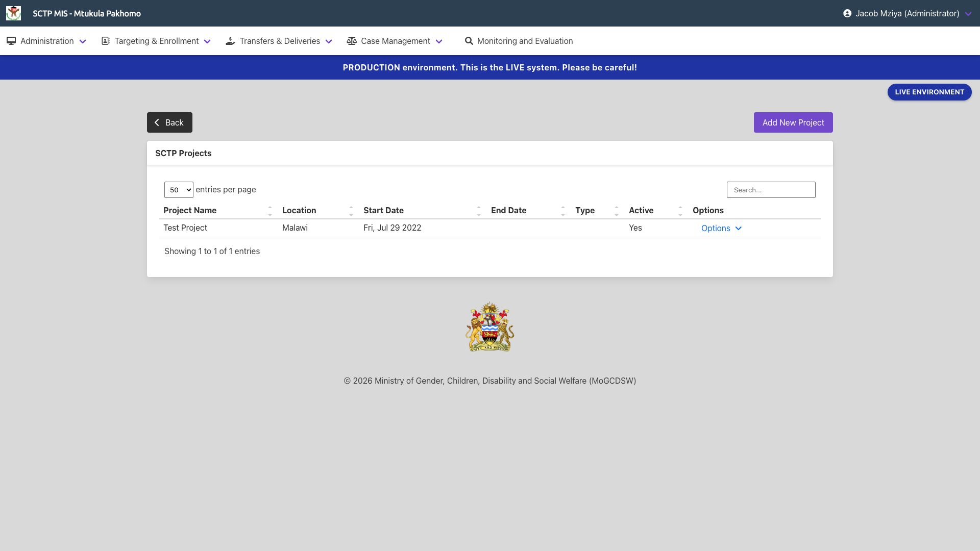Sort table by Project Name column arrows
980x551 pixels.
tap(270, 211)
